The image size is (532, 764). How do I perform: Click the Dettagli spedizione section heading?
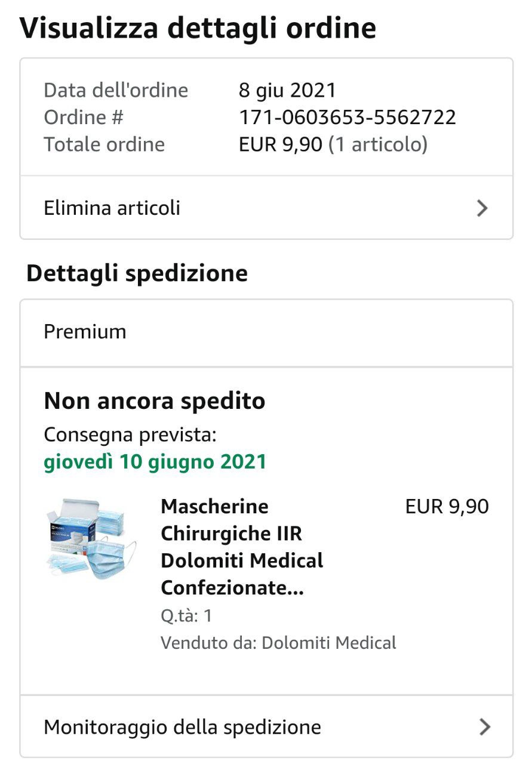tap(137, 273)
